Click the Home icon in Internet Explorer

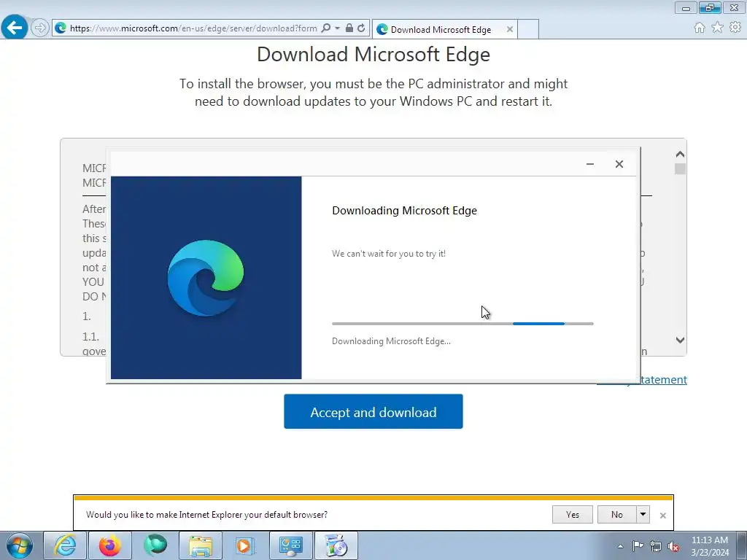pyautogui.click(x=700, y=28)
